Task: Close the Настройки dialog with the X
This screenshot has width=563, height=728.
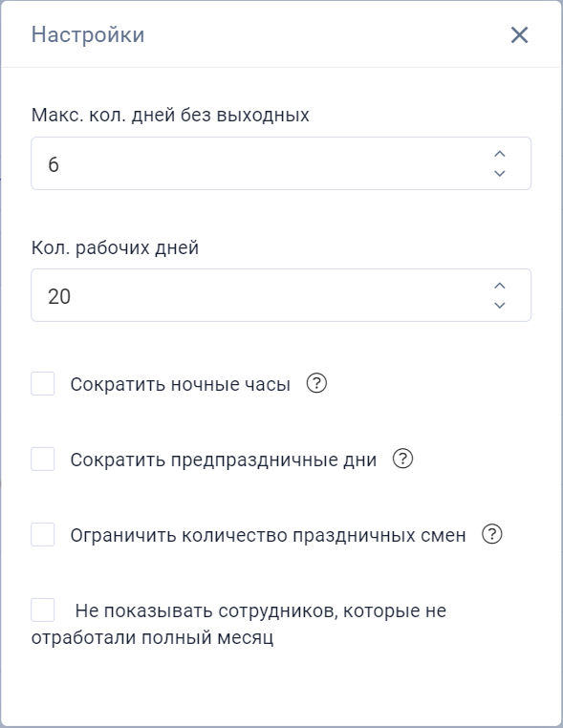Action: point(519,34)
